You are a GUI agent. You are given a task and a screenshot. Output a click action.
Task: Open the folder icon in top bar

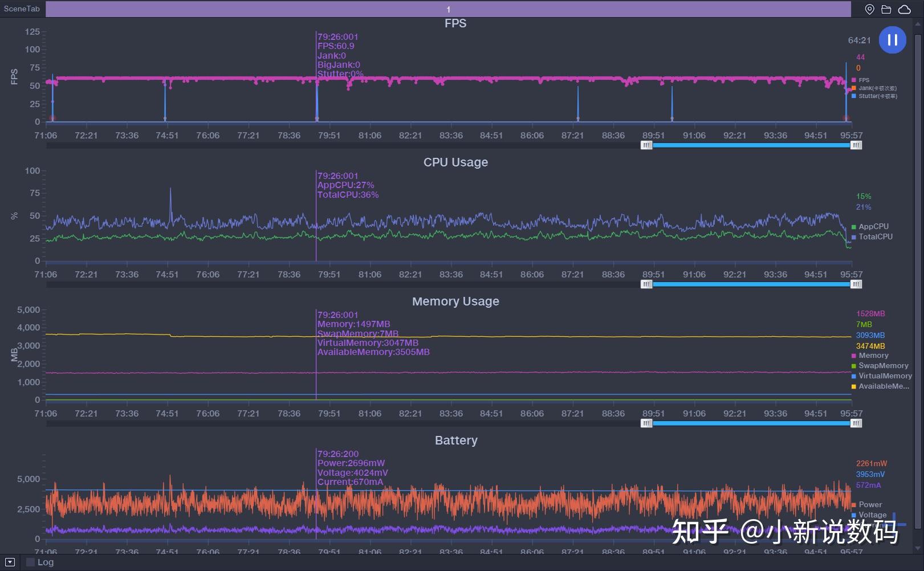886,9
